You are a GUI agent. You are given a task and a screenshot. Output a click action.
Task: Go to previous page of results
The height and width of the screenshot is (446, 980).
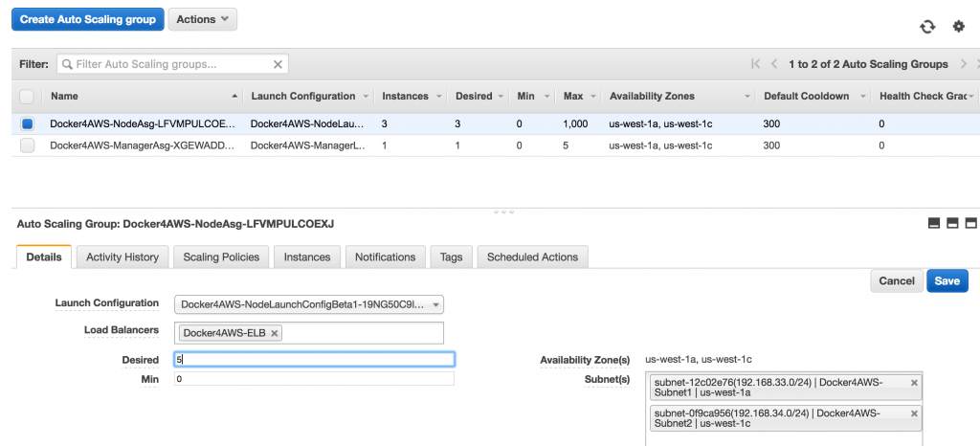coord(774,64)
